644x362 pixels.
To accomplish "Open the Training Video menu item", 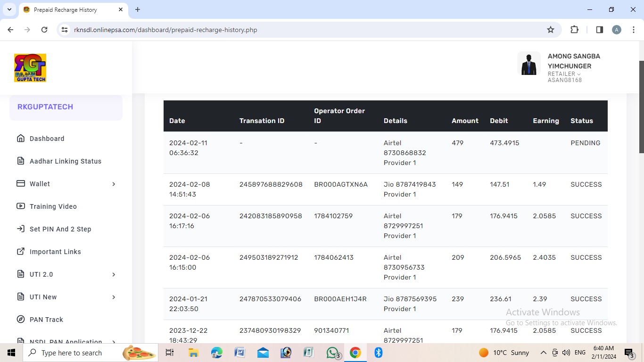I will pos(53,206).
